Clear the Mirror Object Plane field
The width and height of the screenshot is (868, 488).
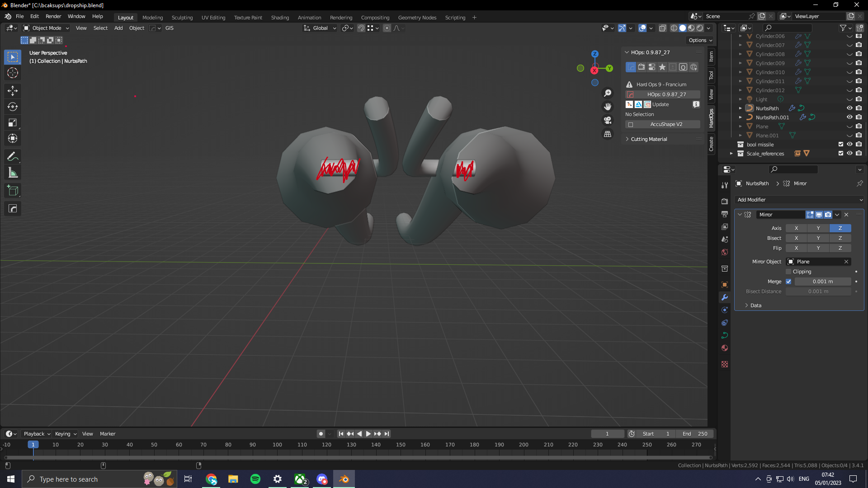pos(846,262)
